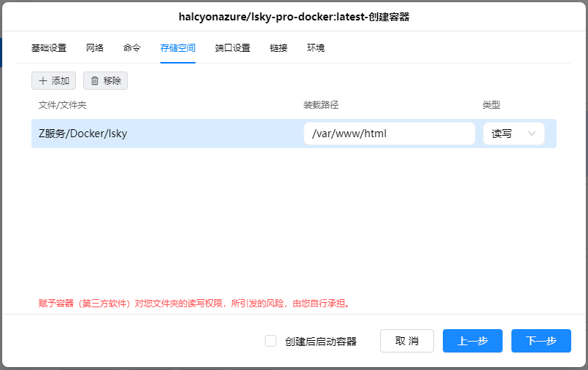Click the 类型 column header
Screen dimensions: 588x370
click(x=492, y=105)
